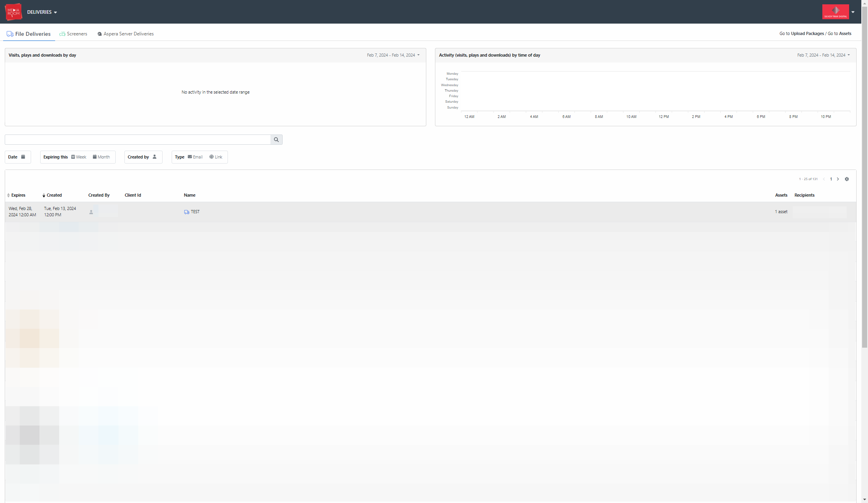Click the Client Id column header

(133, 195)
